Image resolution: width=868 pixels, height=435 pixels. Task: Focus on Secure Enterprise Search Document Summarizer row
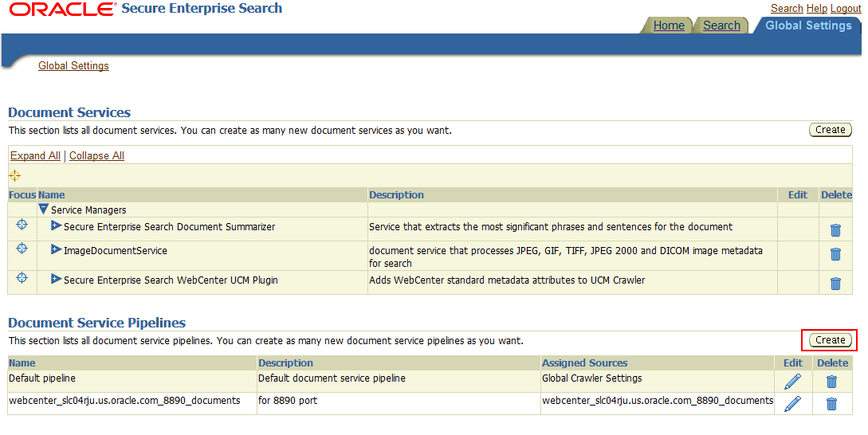pos(22,224)
